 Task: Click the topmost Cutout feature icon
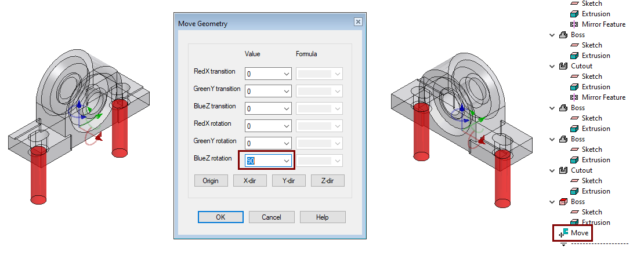coord(563,66)
